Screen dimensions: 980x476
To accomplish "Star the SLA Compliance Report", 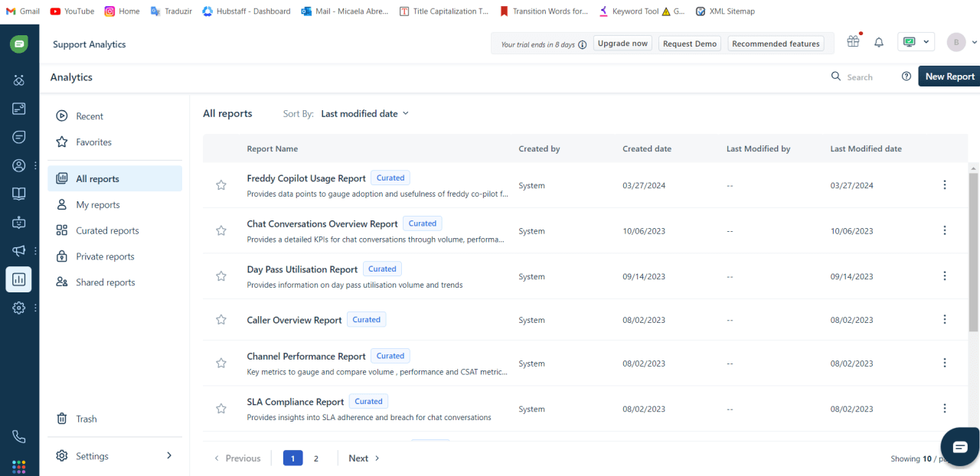I will point(221,408).
